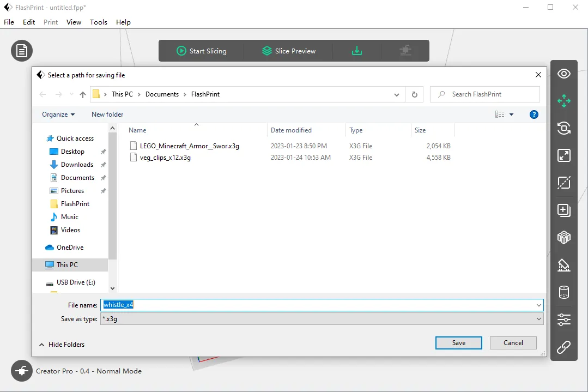588x392 pixels.
Task: Select LEGO_Minecraft_Armor__Swor.x3g file
Action: click(x=190, y=146)
